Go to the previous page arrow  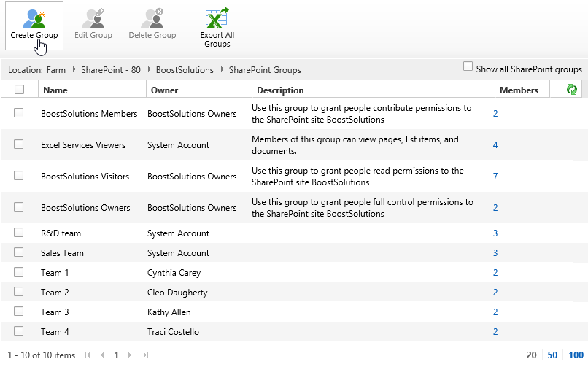pos(102,355)
